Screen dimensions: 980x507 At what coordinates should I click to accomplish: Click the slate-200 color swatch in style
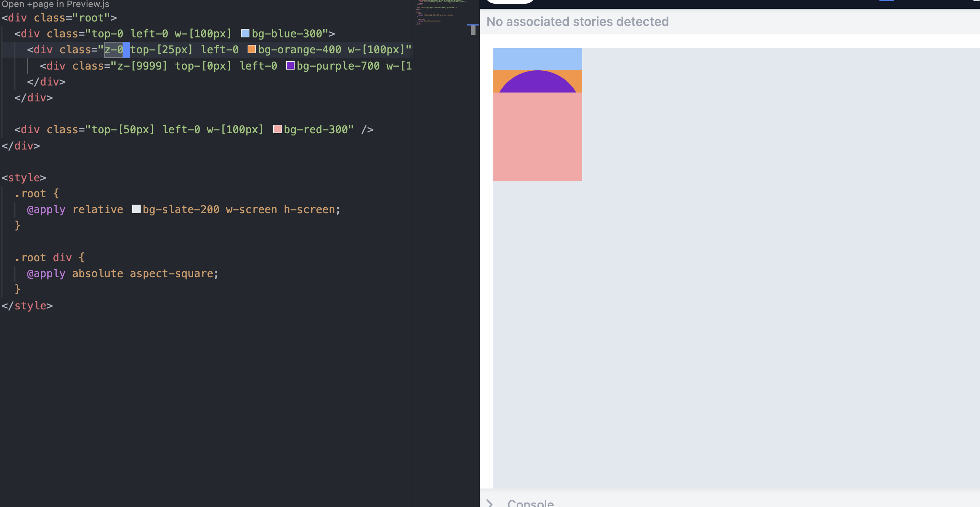point(136,209)
